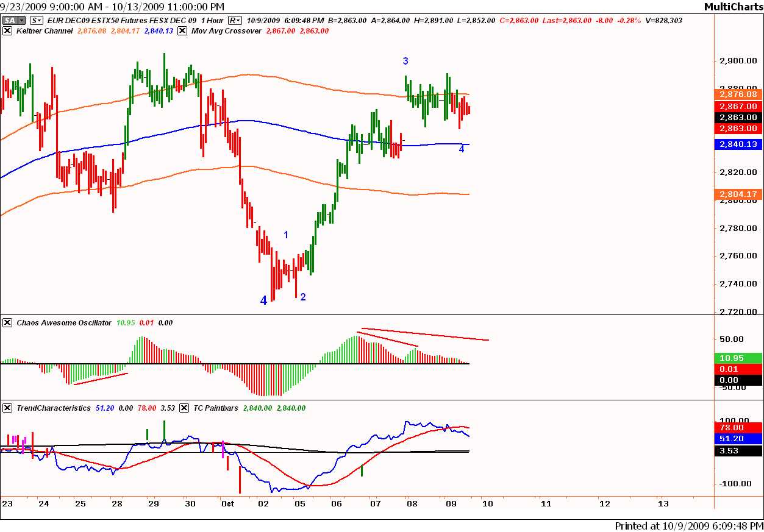764x532 pixels.
Task: Click the Keltner Channel study name
Action: 45,30
